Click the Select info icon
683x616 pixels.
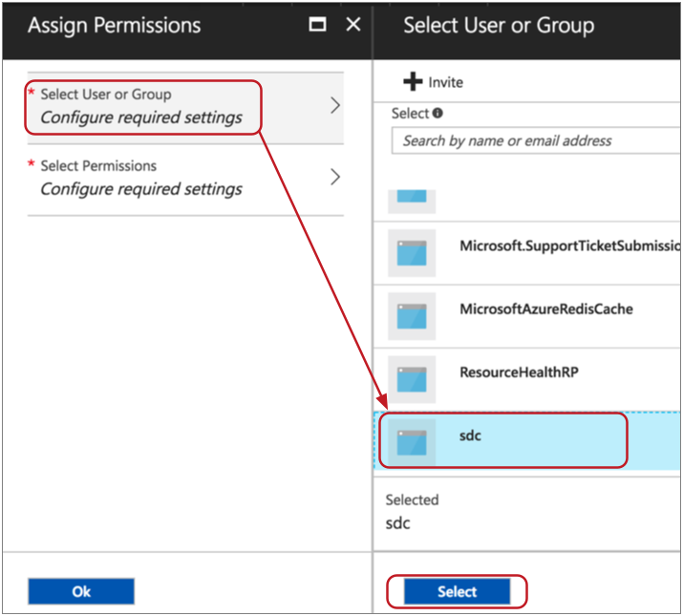click(438, 113)
